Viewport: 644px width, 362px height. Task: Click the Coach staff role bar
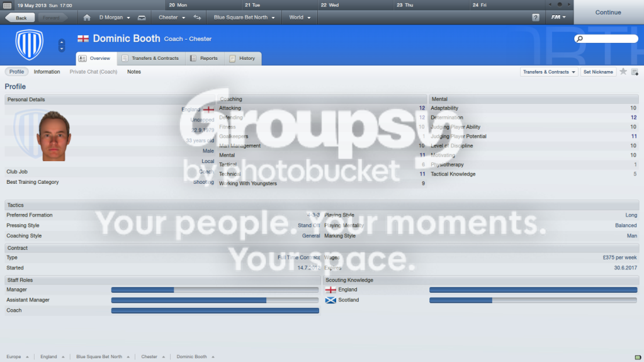(215, 310)
